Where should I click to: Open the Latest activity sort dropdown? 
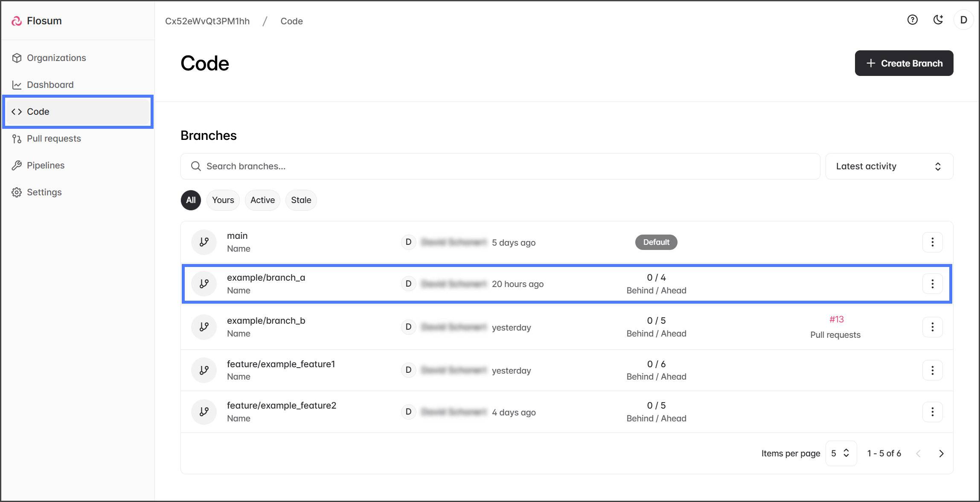click(x=889, y=166)
